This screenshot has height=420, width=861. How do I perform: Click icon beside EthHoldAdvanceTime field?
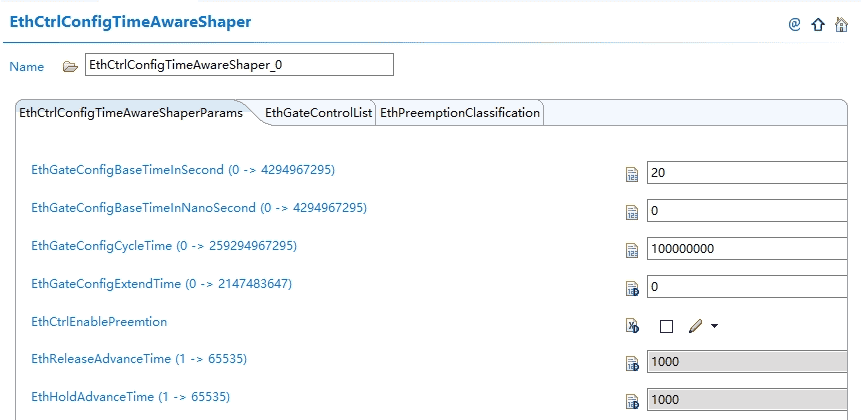(633, 401)
